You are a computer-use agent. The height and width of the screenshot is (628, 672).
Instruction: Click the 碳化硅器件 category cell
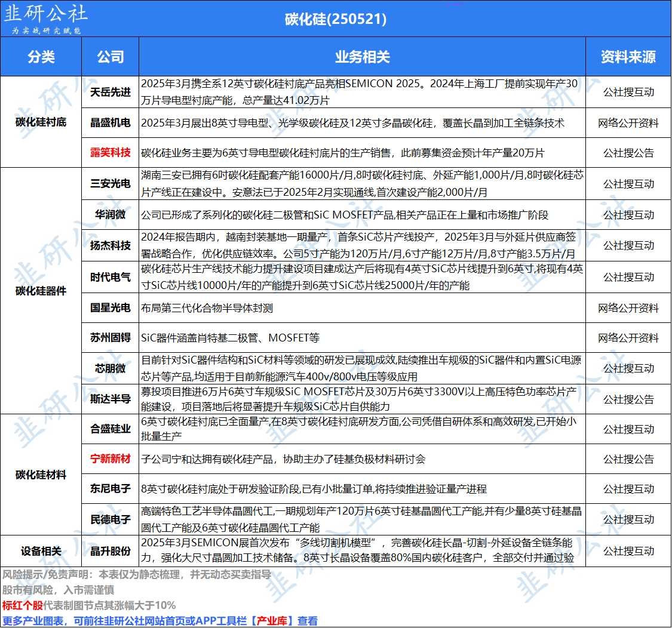point(41,291)
